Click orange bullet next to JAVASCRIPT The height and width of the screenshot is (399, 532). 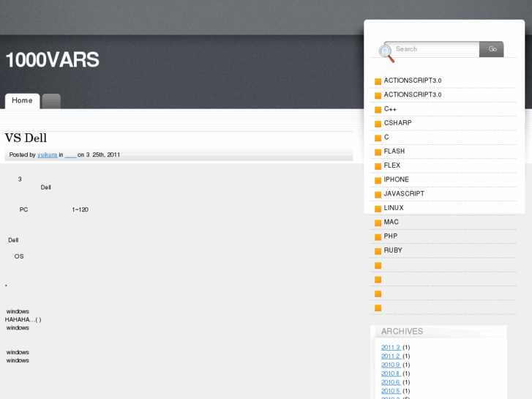[378, 195]
